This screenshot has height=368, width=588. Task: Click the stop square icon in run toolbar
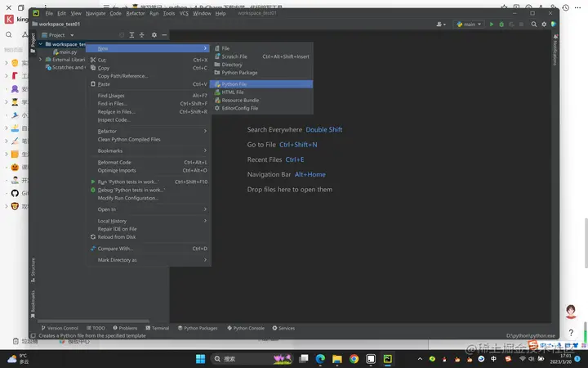tap(521, 24)
